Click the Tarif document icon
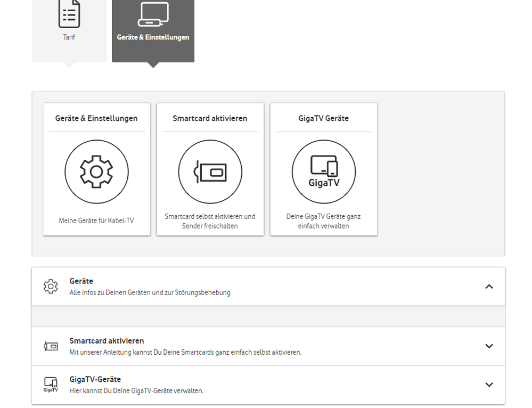This screenshot has width=532, height=408. tap(69, 14)
